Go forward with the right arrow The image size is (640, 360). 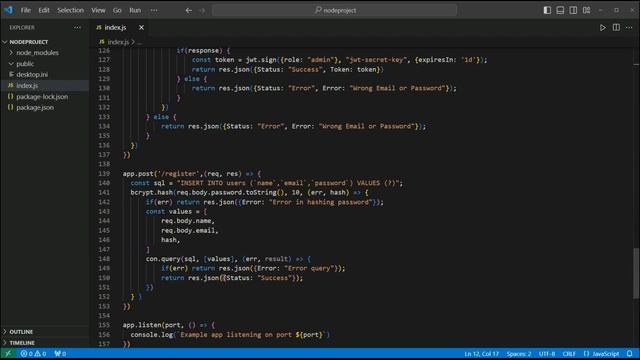pyautogui.click(x=202, y=11)
